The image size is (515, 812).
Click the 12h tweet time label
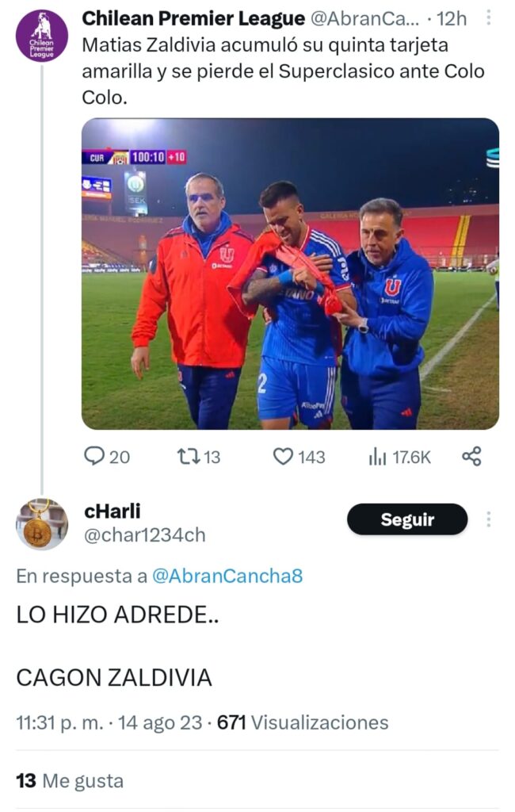pyautogui.click(x=452, y=19)
